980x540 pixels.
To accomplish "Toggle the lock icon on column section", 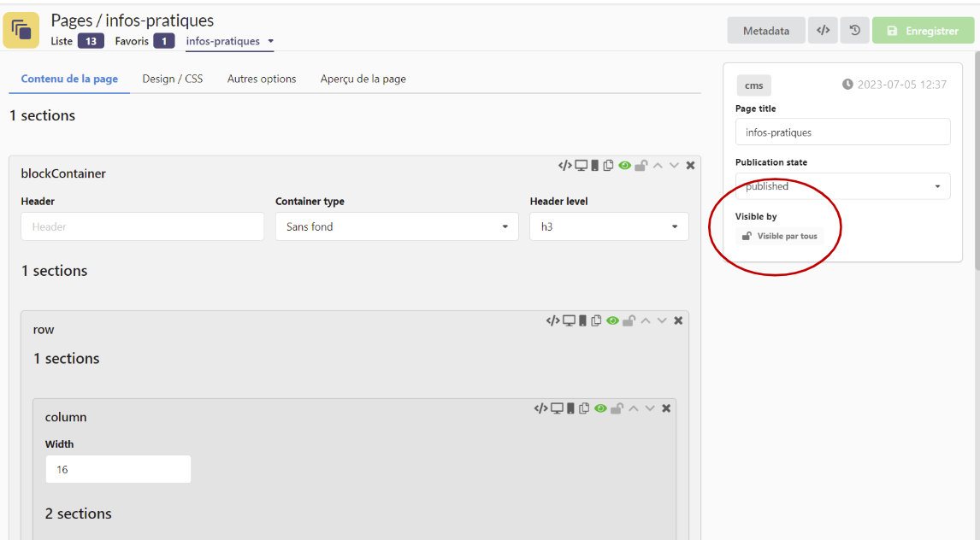I will 617,409.
